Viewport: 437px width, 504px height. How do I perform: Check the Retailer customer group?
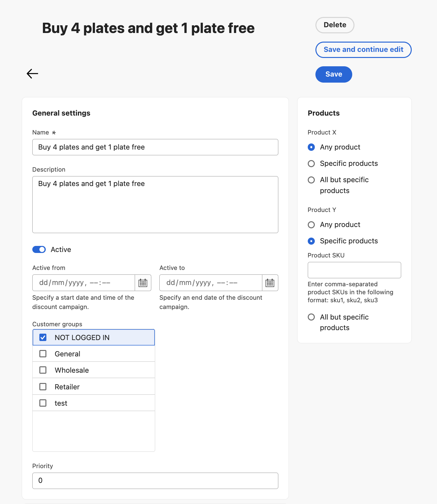[43, 387]
